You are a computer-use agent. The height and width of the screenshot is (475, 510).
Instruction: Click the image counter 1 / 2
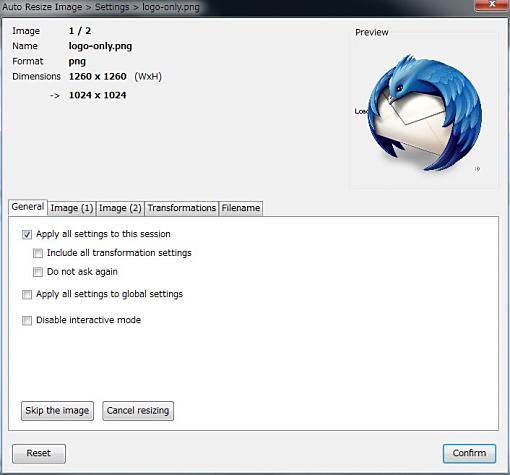(80, 31)
